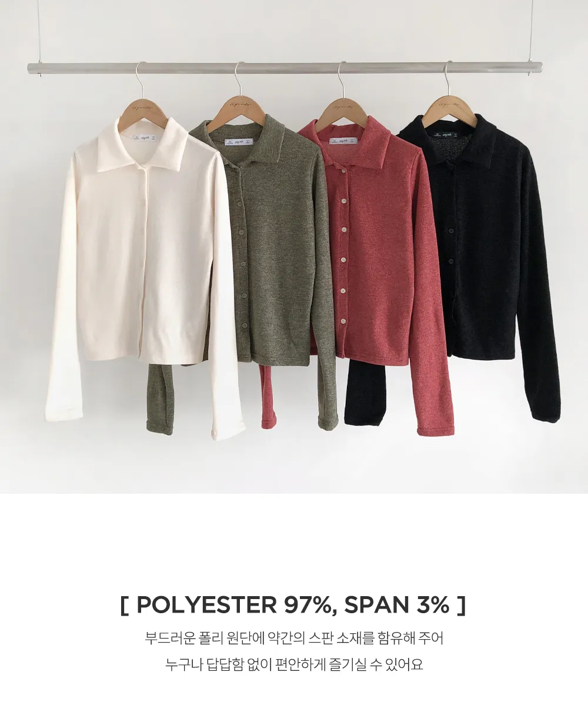Click the second Korean description line
The width and height of the screenshot is (588, 705).
pyautogui.click(x=294, y=664)
